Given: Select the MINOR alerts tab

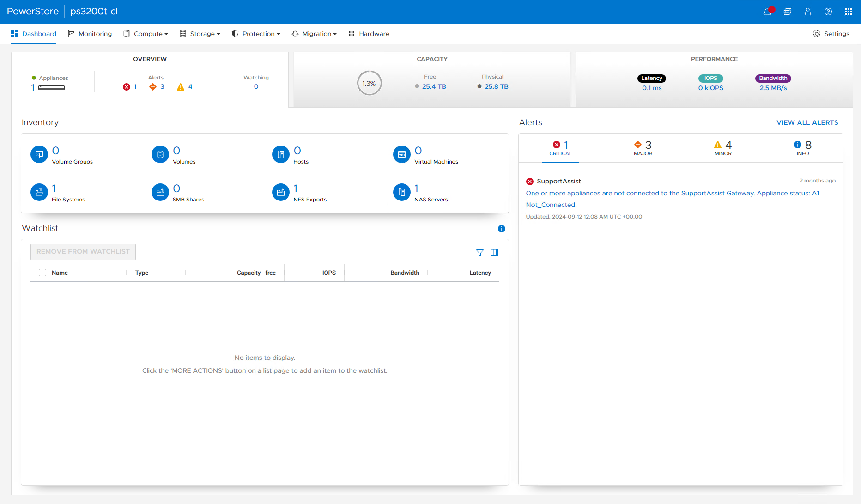Looking at the screenshot, I should (x=723, y=148).
